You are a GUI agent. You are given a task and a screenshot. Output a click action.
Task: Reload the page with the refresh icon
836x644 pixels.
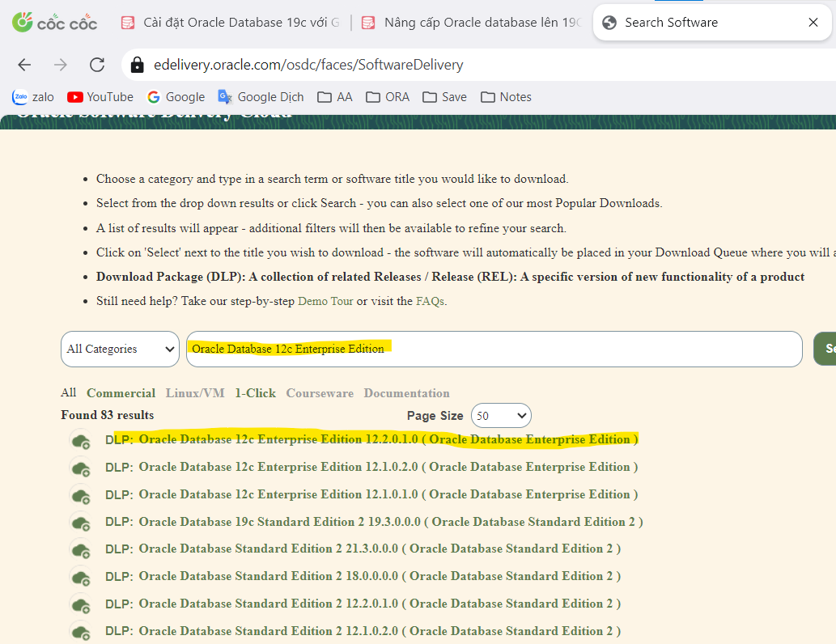tap(97, 65)
